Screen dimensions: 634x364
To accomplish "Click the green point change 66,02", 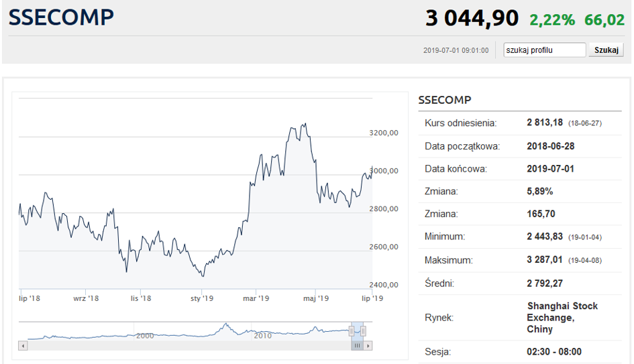I will [x=604, y=20].
